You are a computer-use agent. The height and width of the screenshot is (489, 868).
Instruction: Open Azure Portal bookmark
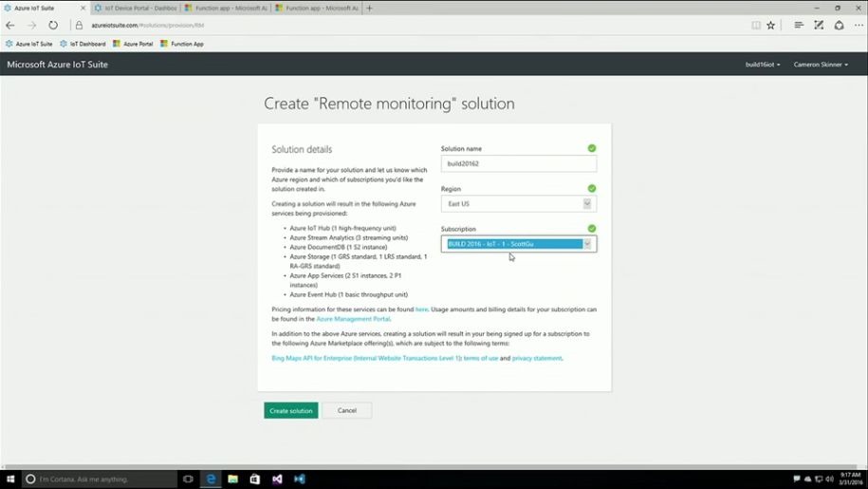(x=133, y=44)
